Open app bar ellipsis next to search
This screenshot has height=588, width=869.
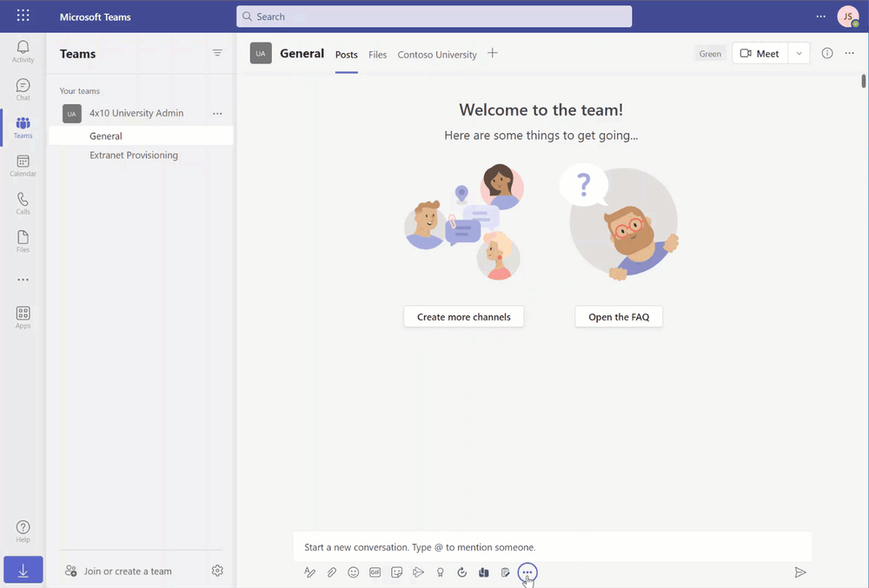pos(820,17)
